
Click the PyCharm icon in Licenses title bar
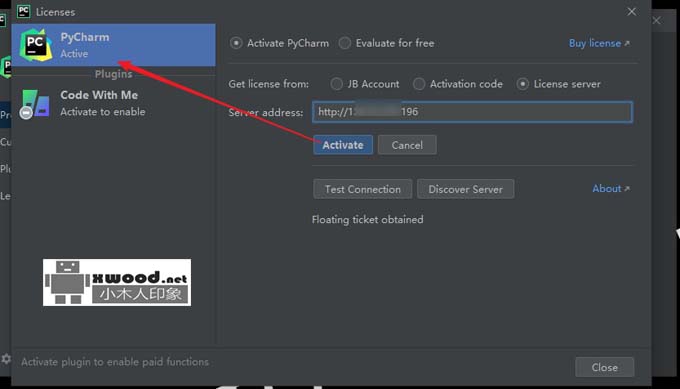(x=23, y=11)
